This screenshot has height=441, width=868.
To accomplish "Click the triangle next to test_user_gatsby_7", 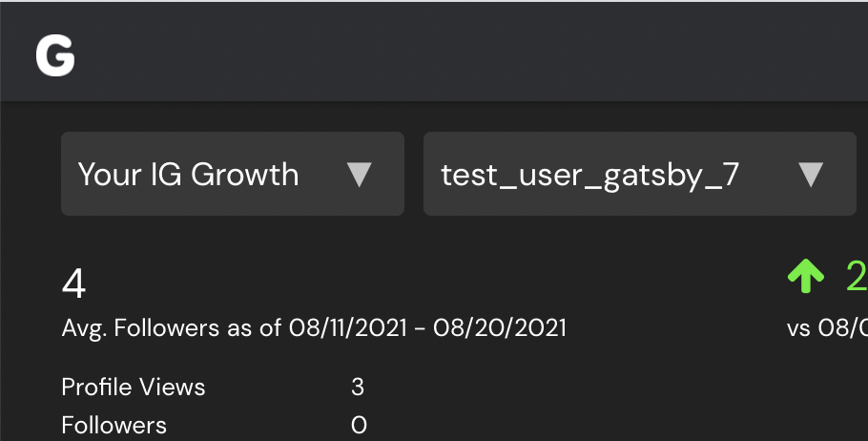I will pos(811,175).
